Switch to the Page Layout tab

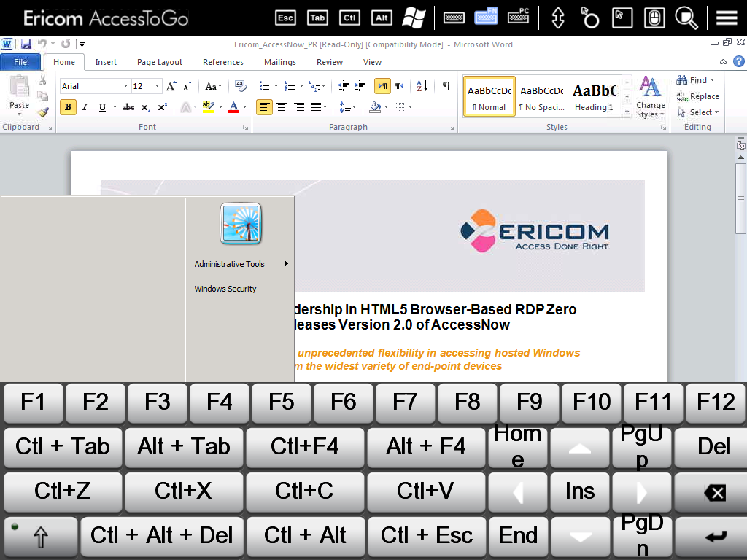coord(160,62)
